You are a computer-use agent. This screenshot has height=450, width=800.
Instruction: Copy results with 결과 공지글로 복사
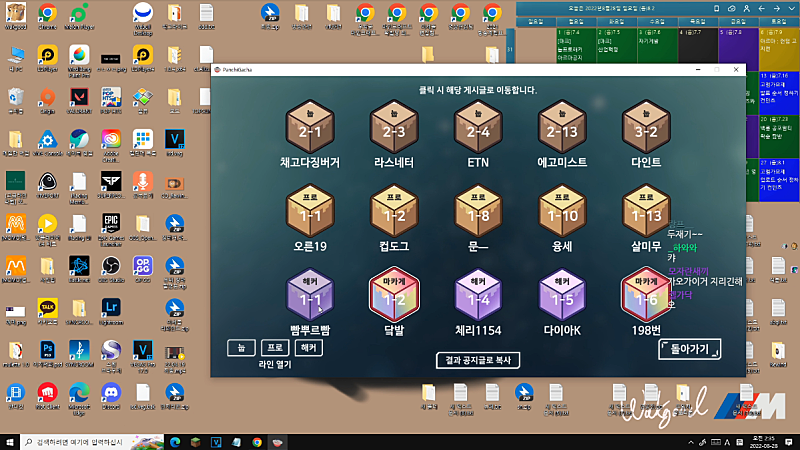478,360
